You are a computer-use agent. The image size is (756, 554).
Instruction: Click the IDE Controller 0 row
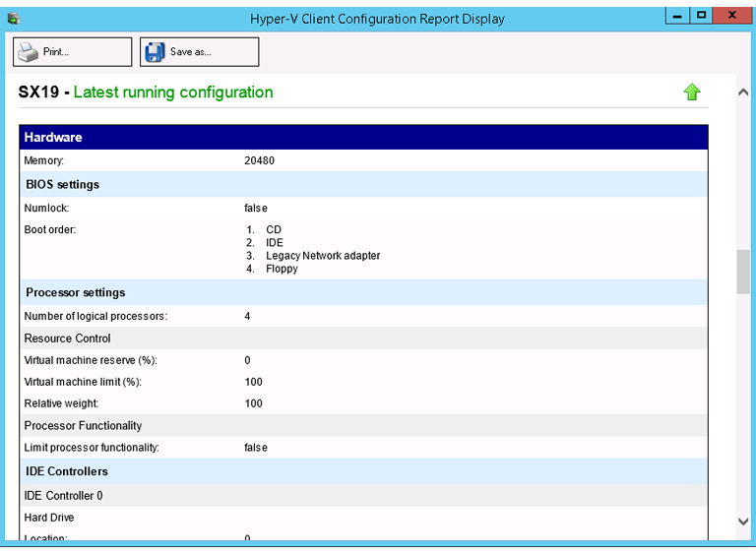click(x=64, y=496)
